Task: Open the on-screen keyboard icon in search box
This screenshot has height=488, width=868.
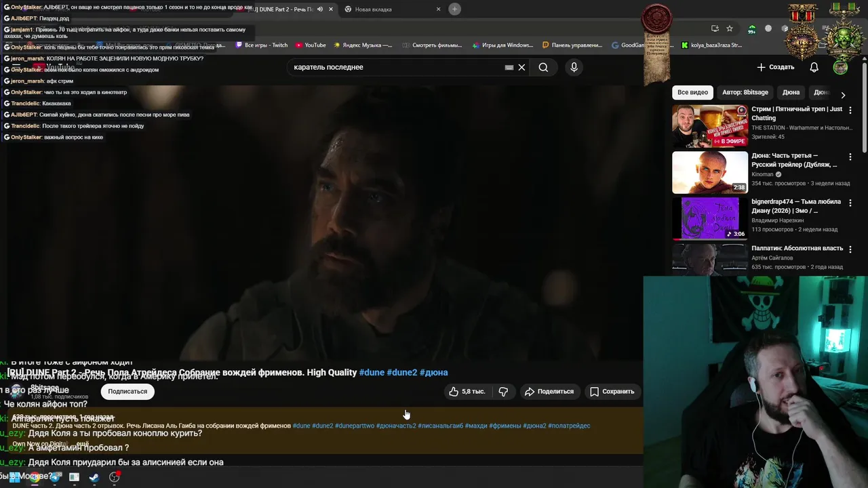Action: [509, 67]
